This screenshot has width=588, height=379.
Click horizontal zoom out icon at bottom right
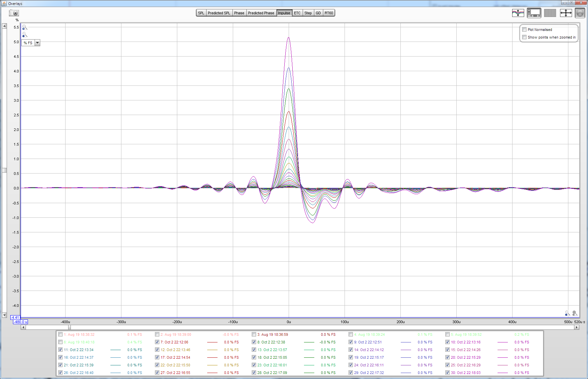[567, 313]
